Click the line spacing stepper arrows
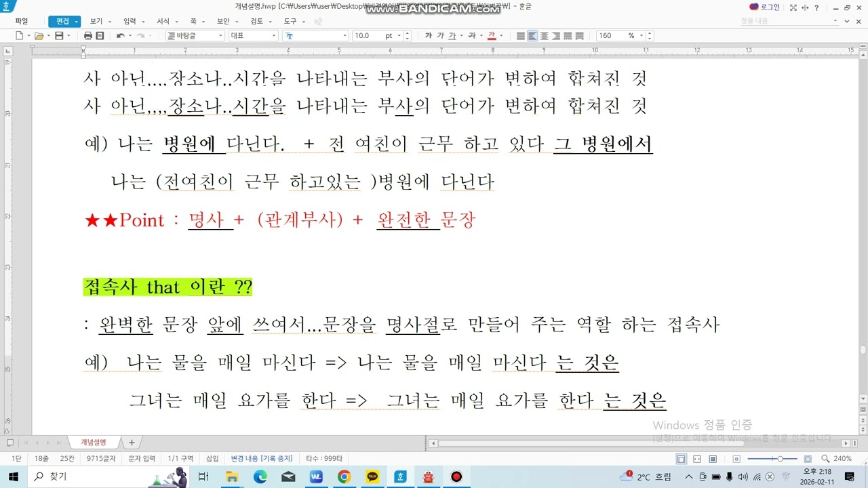The width and height of the screenshot is (868, 488). point(649,36)
